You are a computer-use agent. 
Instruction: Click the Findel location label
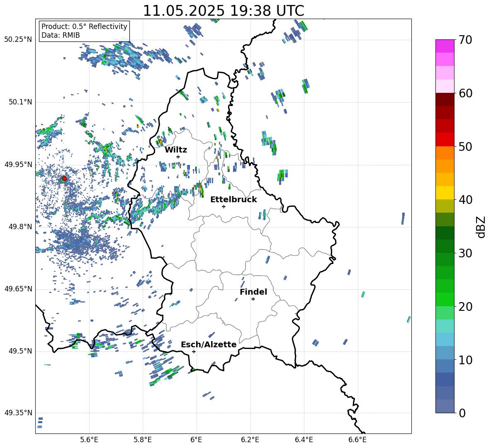click(x=253, y=292)
